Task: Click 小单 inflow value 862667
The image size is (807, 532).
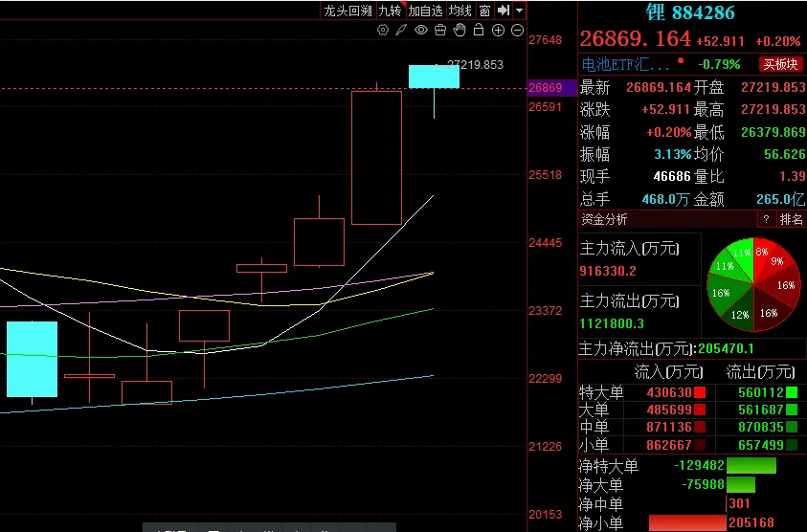Action: (669, 445)
